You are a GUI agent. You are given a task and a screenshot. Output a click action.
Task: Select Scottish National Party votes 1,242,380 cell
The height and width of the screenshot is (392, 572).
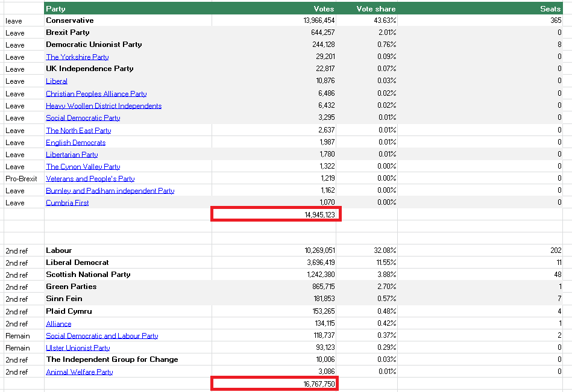tap(274, 275)
